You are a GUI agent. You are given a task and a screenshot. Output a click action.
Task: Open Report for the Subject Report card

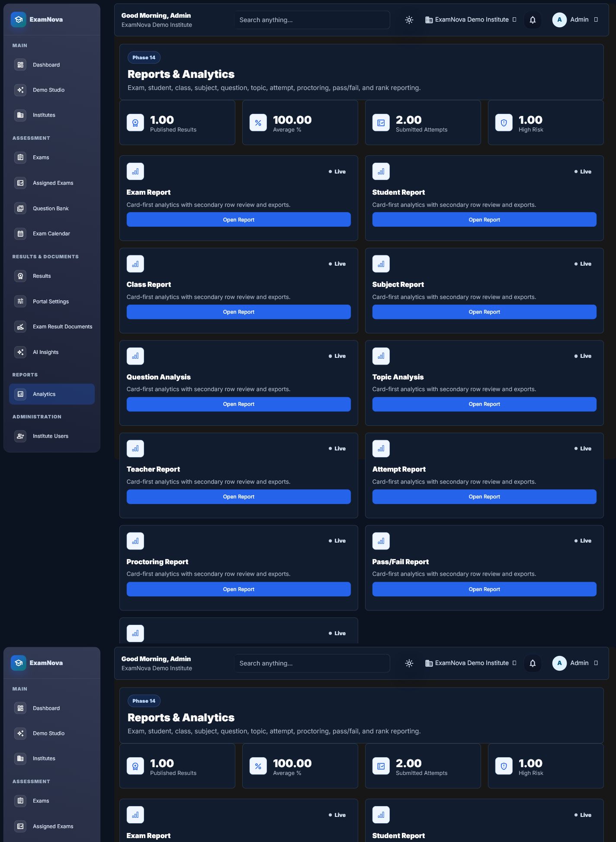point(484,312)
